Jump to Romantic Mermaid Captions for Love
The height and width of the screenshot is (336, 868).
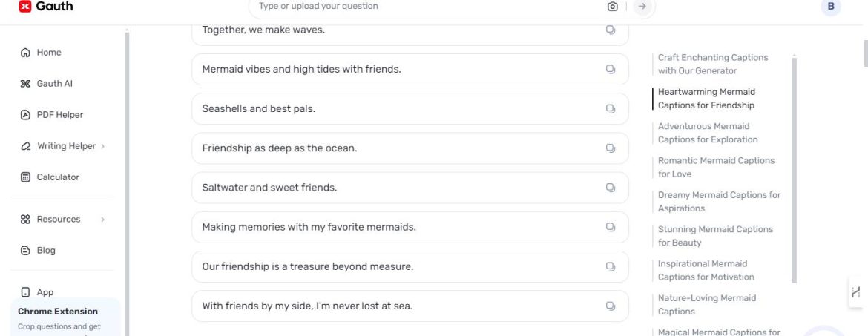click(716, 167)
